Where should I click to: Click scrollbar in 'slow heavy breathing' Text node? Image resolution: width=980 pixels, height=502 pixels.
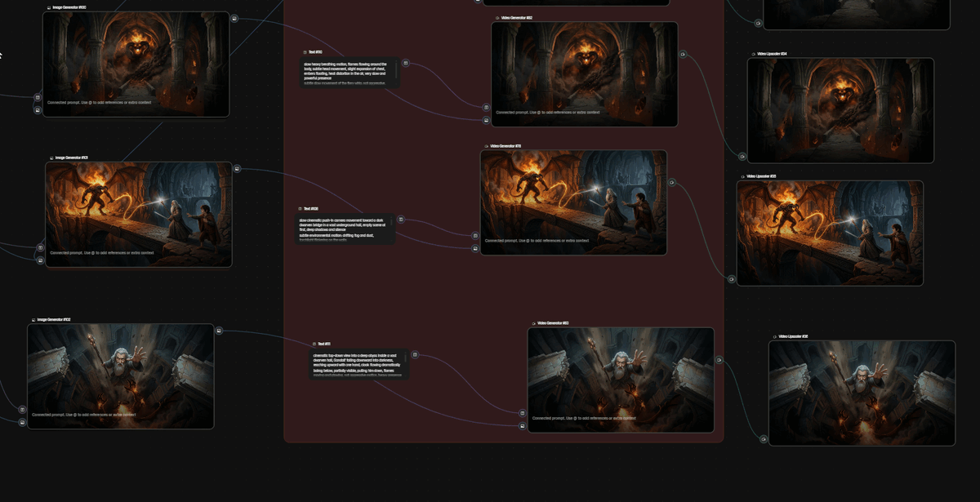coord(397,71)
